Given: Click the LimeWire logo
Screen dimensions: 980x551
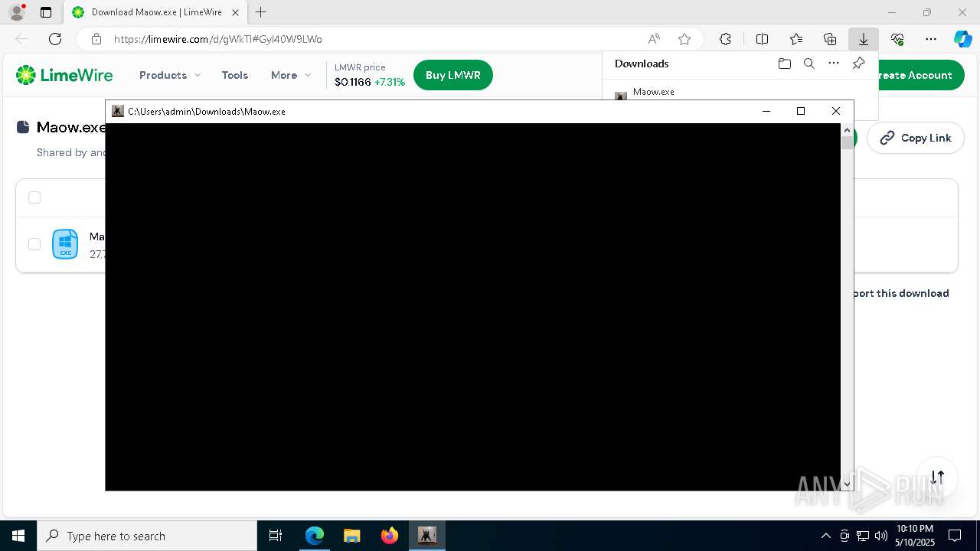Looking at the screenshot, I should [64, 75].
